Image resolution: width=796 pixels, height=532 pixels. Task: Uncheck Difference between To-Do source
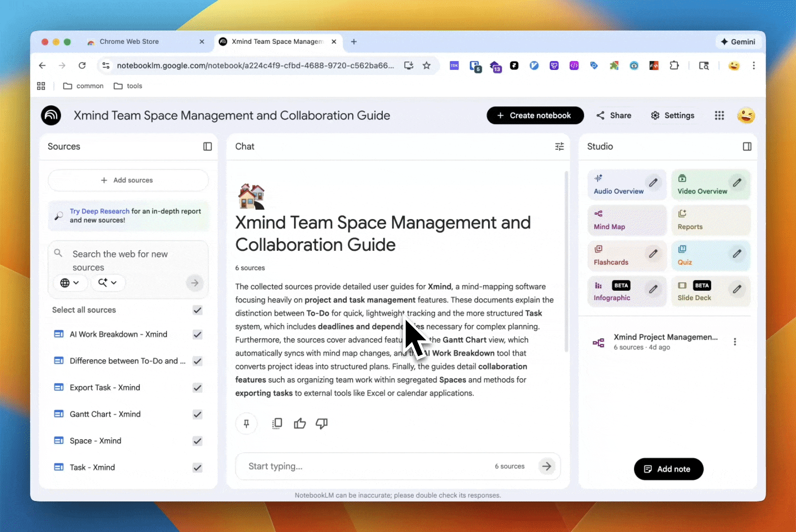click(198, 361)
